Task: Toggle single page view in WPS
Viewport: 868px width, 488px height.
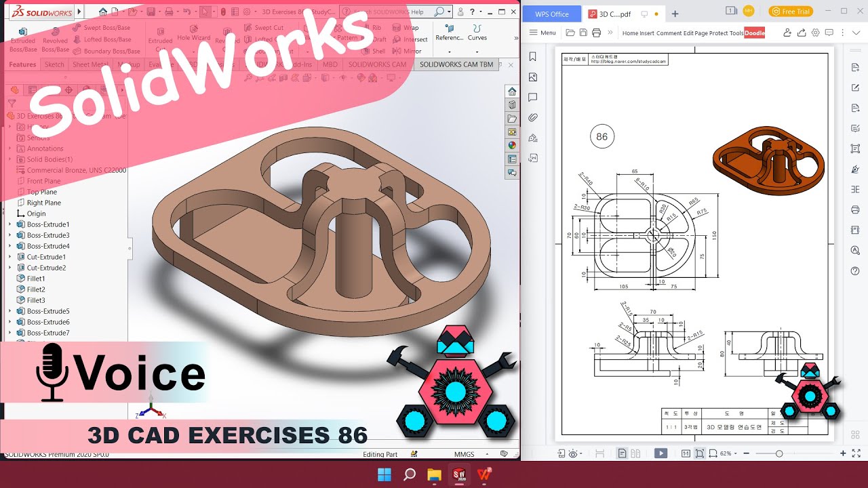Action: click(x=622, y=453)
